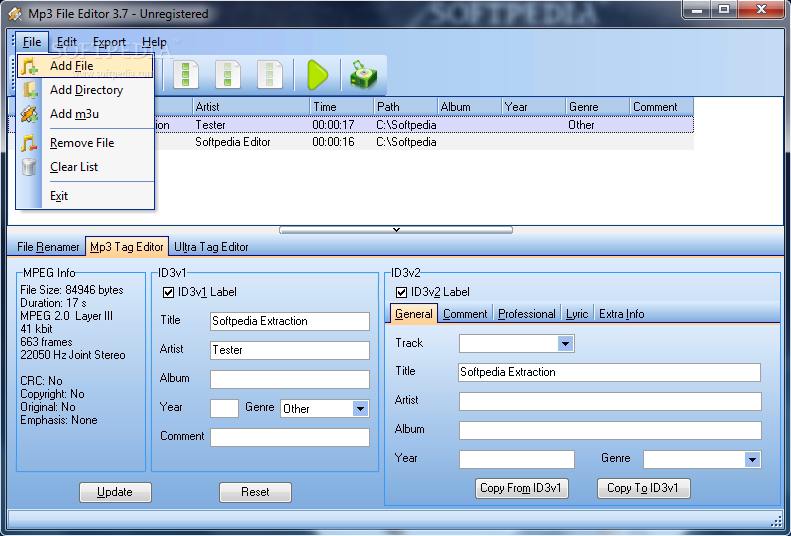
Task: Click the ID3v1 Comment input field
Action: tap(290, 438)
